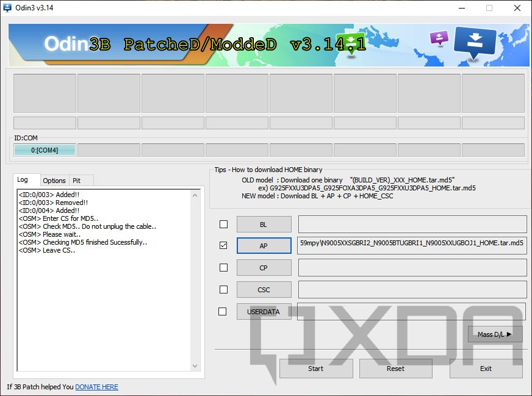The image size is (532, 396).
Task: Click the pink device-sync icon in the header
Action: click(x=439, y=38)
